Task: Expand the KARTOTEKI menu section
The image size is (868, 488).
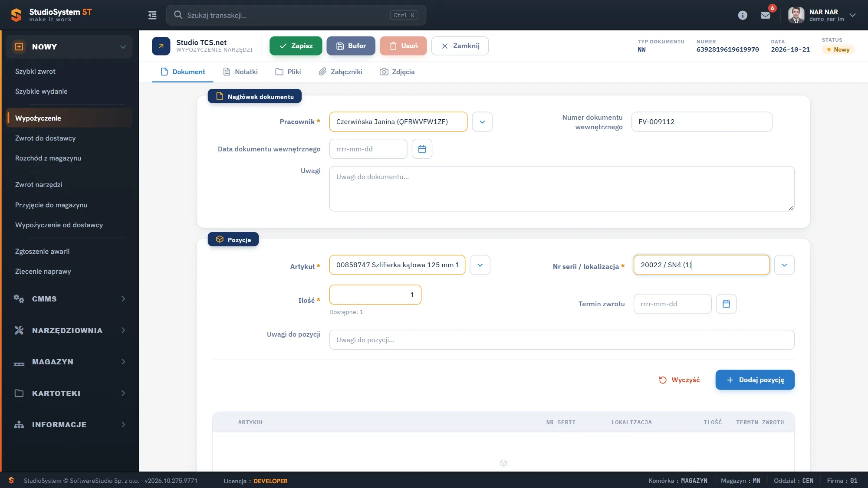Action: 69,393
